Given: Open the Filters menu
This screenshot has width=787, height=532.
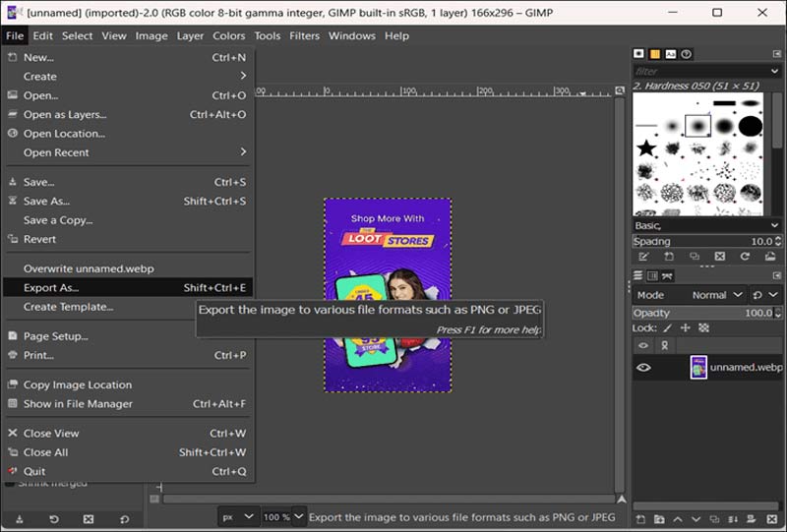Looking at the screenshot, I should pos(304,36).
